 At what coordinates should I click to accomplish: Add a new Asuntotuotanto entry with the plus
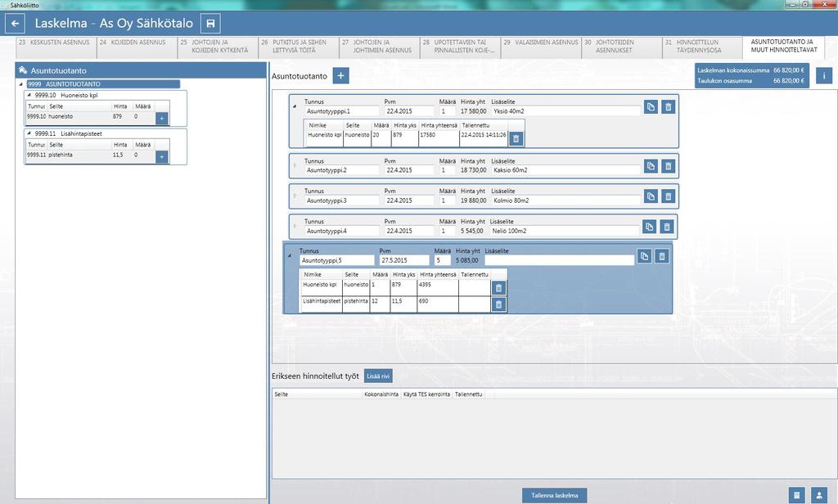(x=341, y=76)
